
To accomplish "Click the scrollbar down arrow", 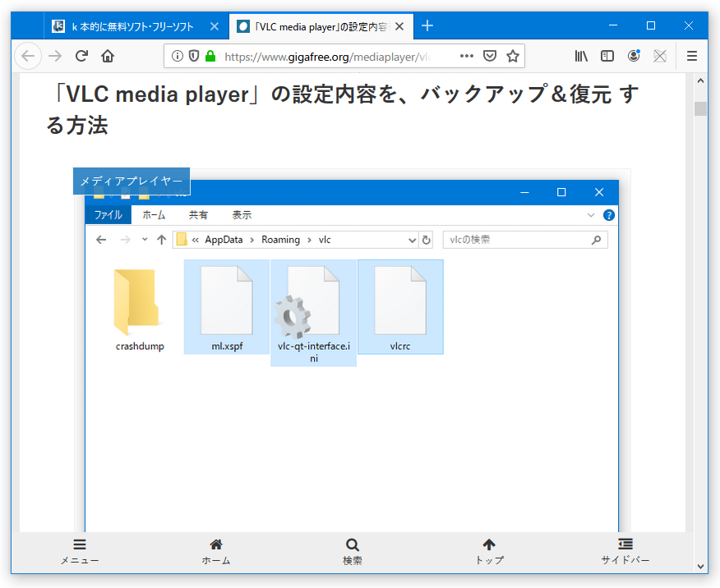I will point(700,567).
